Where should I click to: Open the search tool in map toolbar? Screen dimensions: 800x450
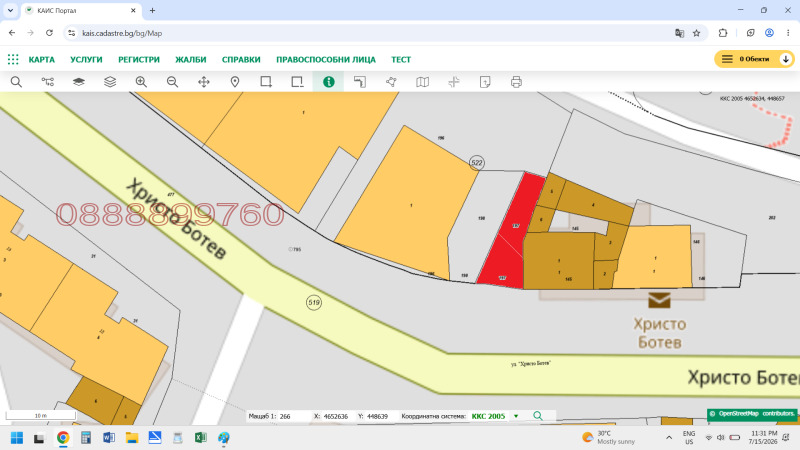point(16,82)
